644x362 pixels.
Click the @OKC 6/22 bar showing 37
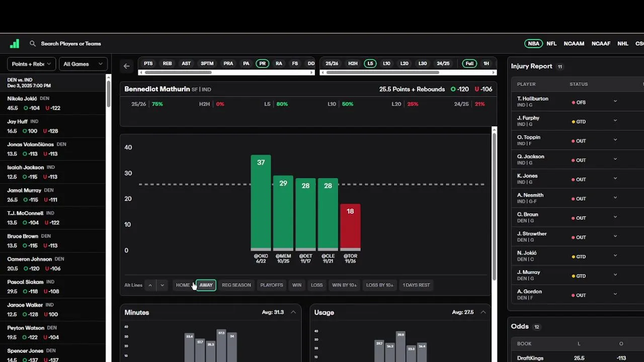coord(261,203)
